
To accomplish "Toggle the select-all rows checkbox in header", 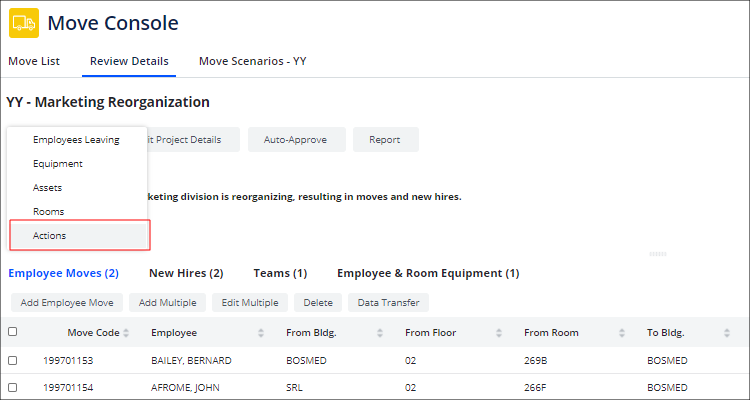I will coord(12,332).
